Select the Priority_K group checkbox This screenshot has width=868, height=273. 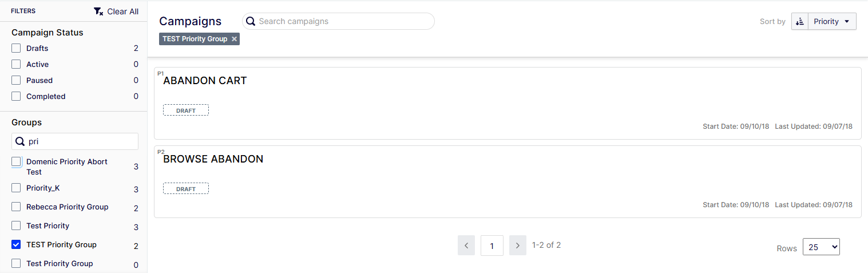click(x=16, y=188)
